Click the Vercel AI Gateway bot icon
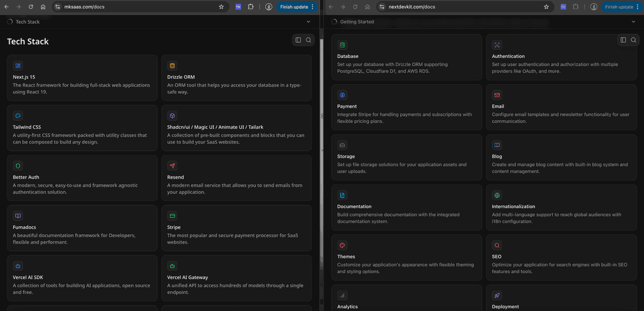Screen dimensions: 644x311 click(x=172, y=266)
